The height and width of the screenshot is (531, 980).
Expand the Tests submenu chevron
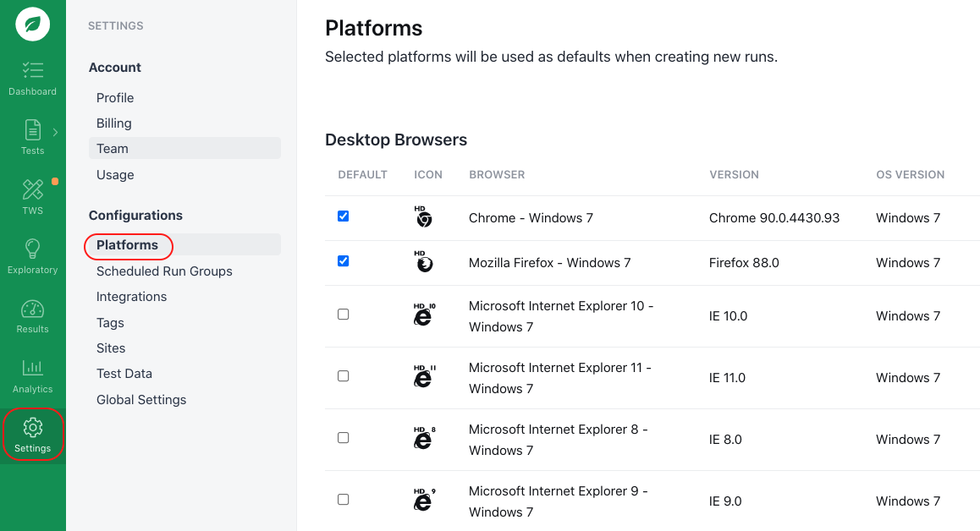(55, 132)
